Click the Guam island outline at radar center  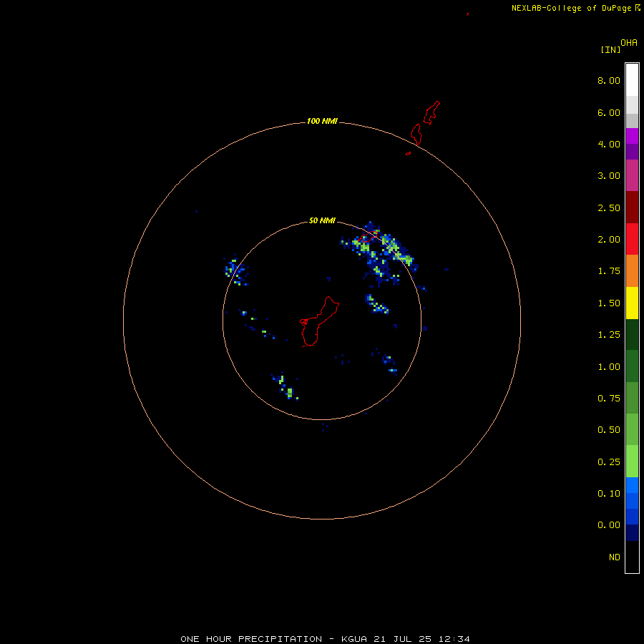318,321
